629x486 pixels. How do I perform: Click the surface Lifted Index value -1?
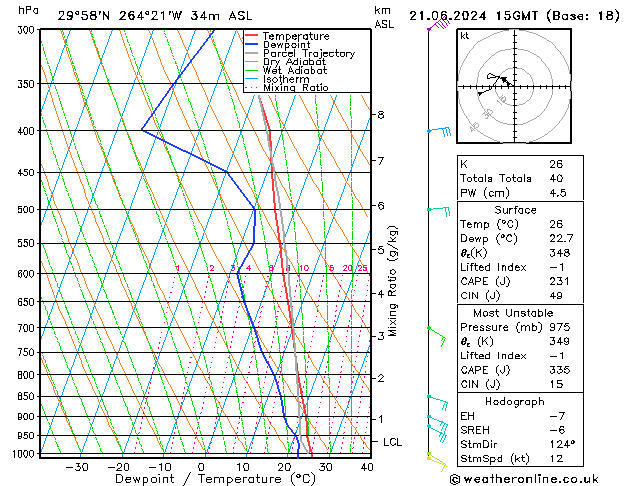[557, 267]
